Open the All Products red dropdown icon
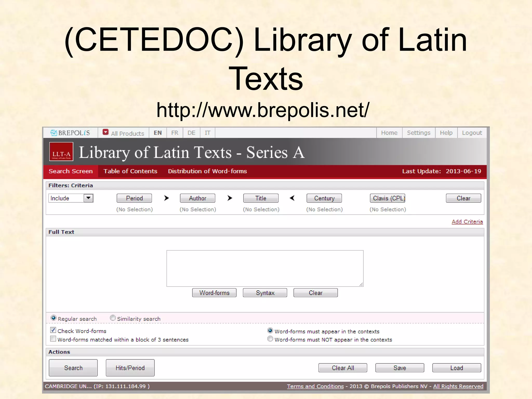 105,132
